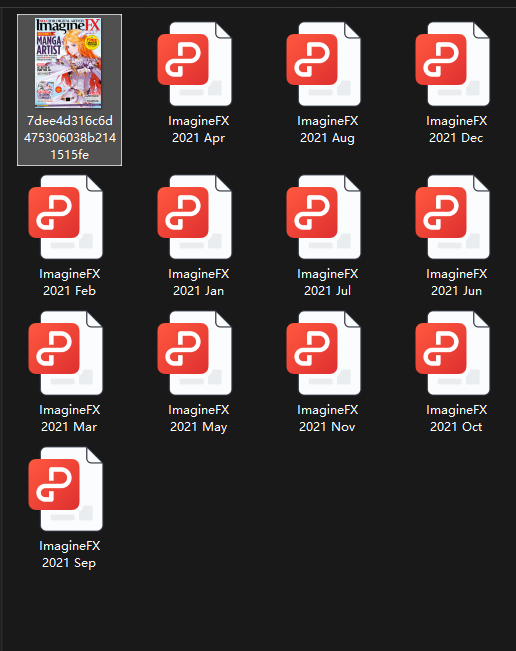Click the ImagineFX 2021 Oct PDF icon
The height and width of the screenshot is (651, 516).
(x=453, y=352)
